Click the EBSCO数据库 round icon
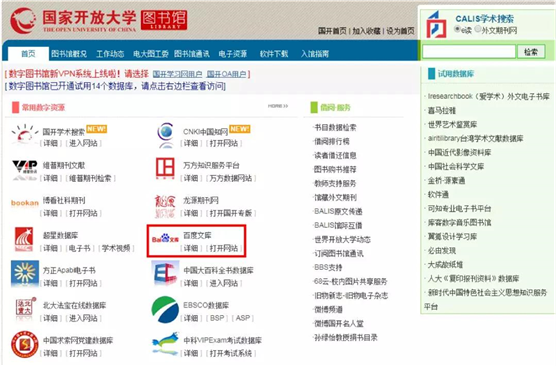The height and width of the screenshot is (366, 556). [165, 309]
